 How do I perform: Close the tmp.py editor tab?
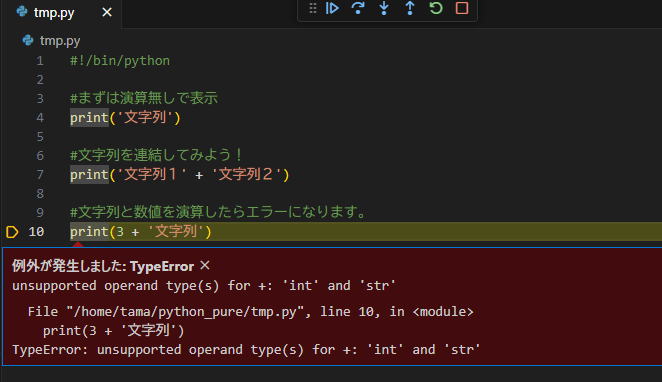pos(107,12)
